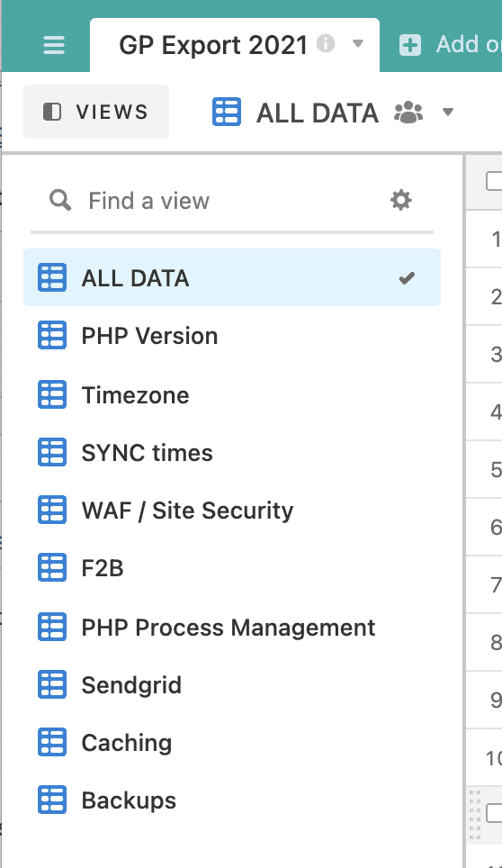502x868 pixels.
Task: Open the hamburger menu icon
Action: coord(54,45)
